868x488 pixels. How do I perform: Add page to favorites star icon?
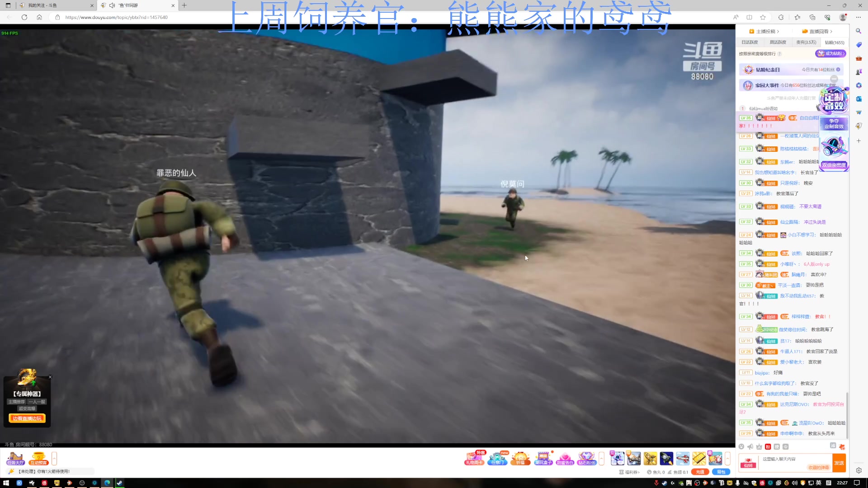pyautogui.click(x=763, y=17)
